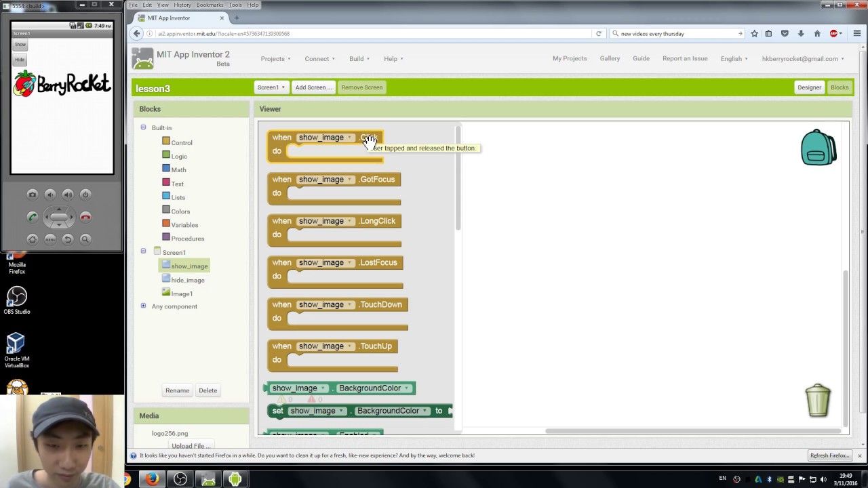Viewport: 868px width, 488px height.
Task: Open the Screen1 screen selector dropdown
Action: (271, 87)
